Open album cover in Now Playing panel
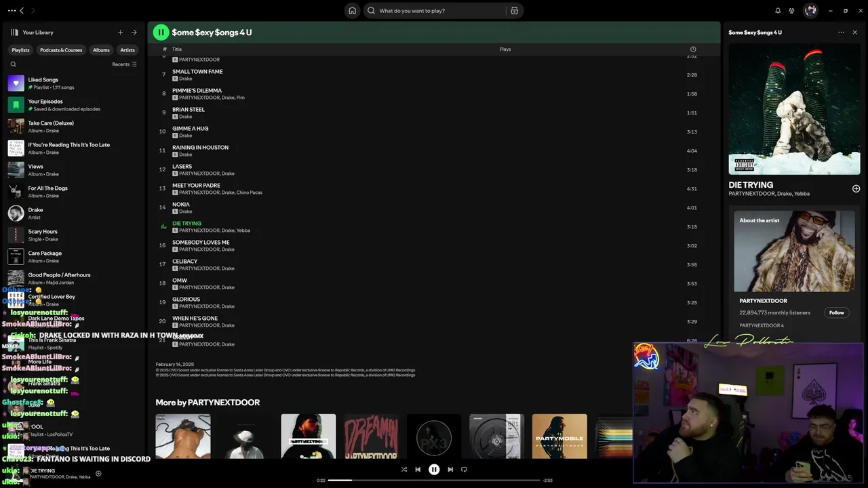Screen dimensions: 868x488 click(795, 108)
